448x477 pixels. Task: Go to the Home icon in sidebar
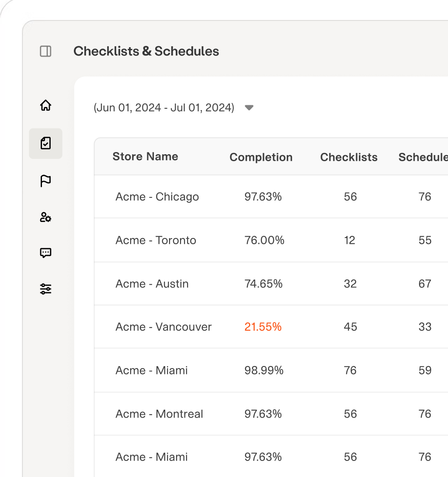45,105
